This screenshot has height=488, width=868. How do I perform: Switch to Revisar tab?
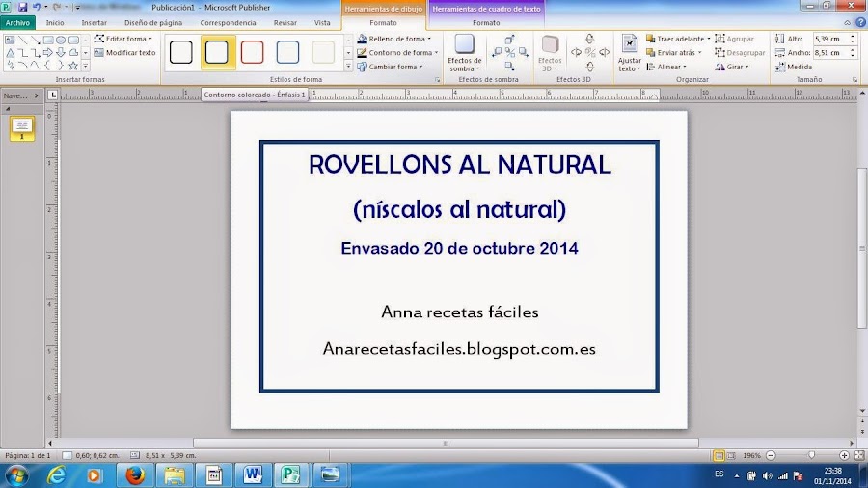pyautogui.click(x=285, y=23)
